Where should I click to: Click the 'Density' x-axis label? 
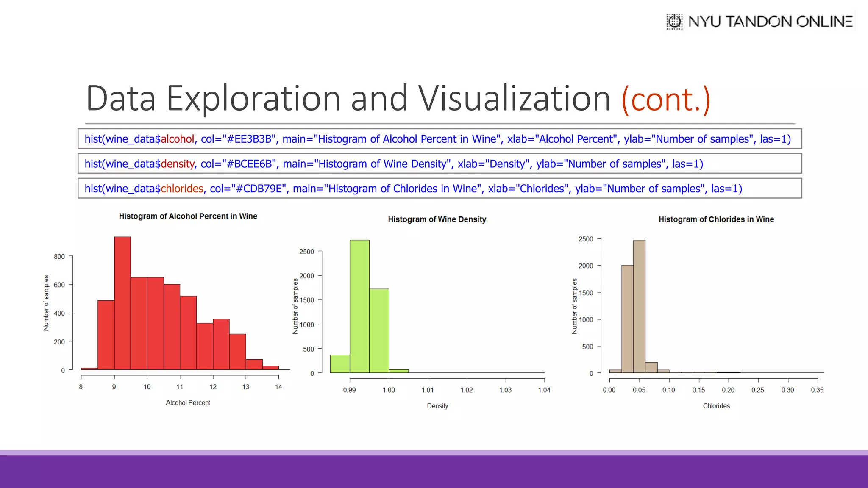[x=437, y=406]
